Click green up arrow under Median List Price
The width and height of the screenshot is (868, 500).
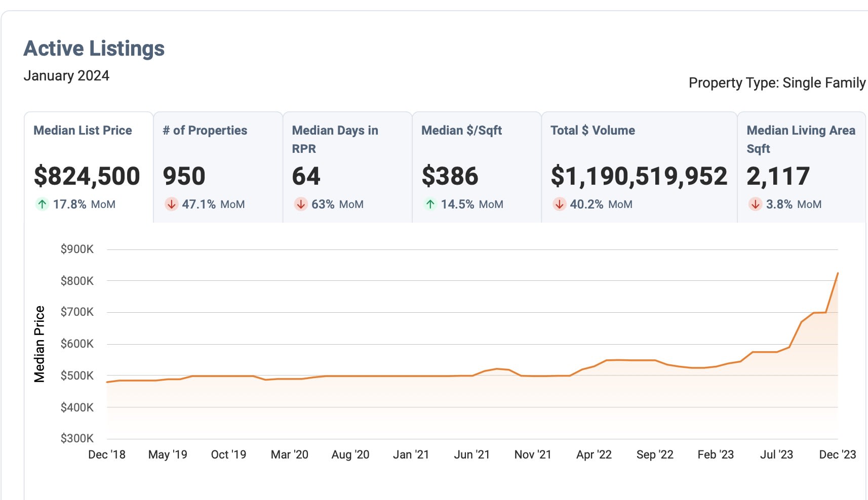click(x=42, y=204)
